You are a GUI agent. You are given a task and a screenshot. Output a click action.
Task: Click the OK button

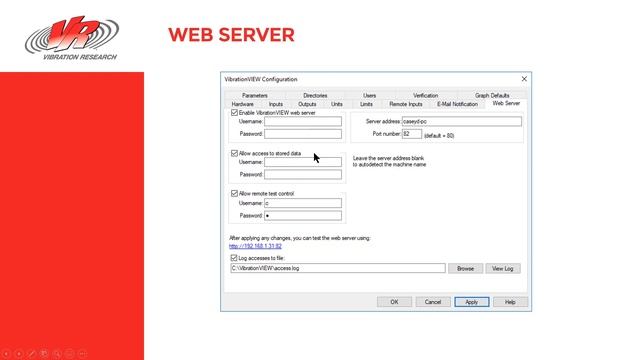[x=394, y=302]
